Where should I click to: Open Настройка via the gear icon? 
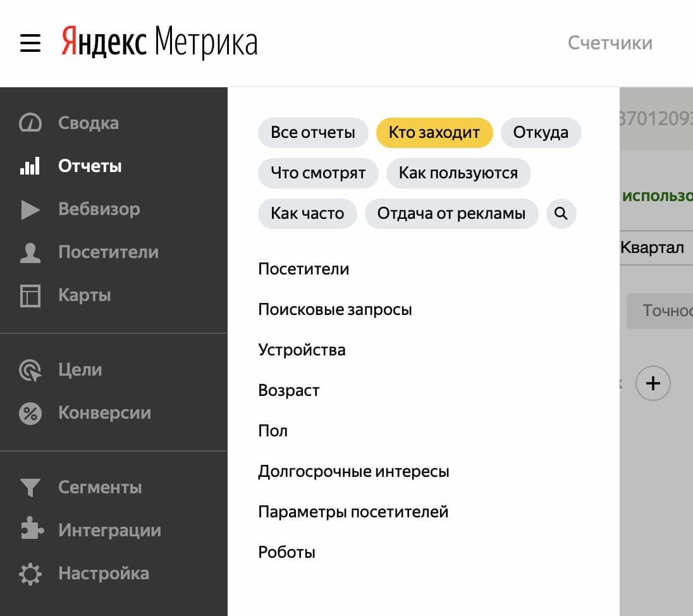coord(31,573)
